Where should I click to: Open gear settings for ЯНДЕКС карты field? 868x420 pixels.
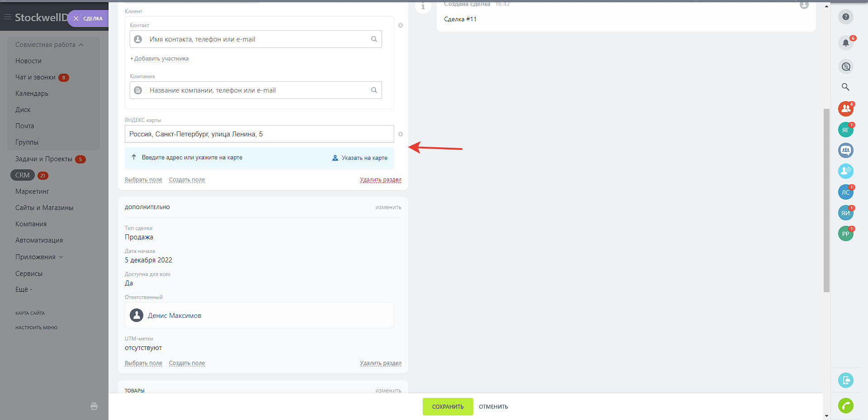point(401,134)
